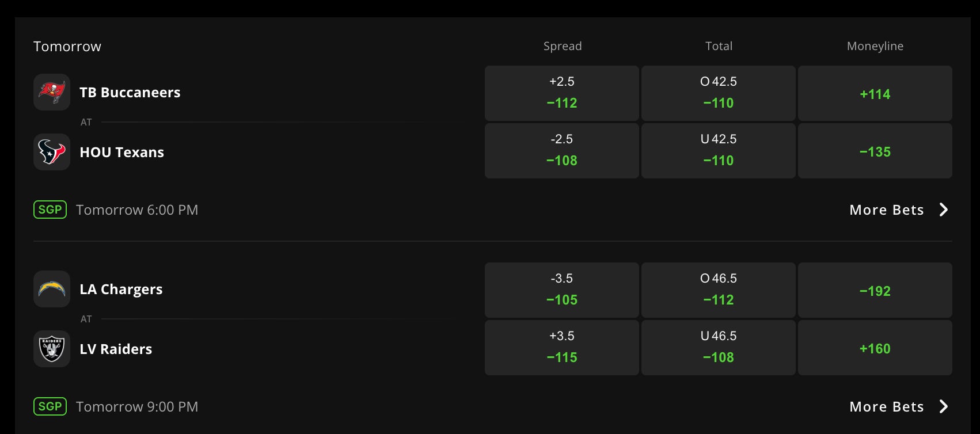This screenshot has width=980, height=434.
Task: Expand More Bets chevron for Buccaneers-Texans game
Action: point(943,210)
